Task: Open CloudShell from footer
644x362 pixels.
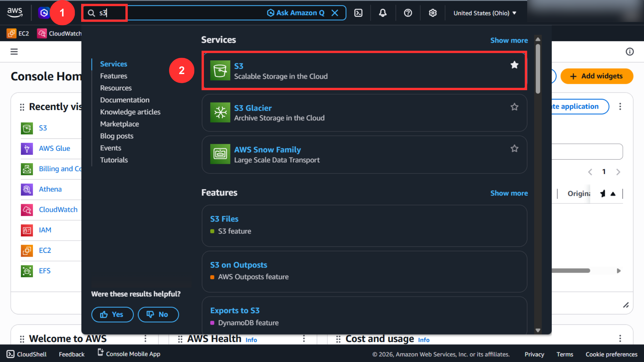Action: [x=26, y=354]
